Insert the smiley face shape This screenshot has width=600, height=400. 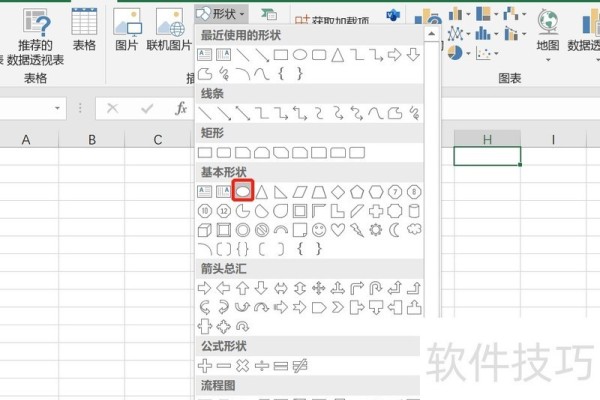pos(319,230)
